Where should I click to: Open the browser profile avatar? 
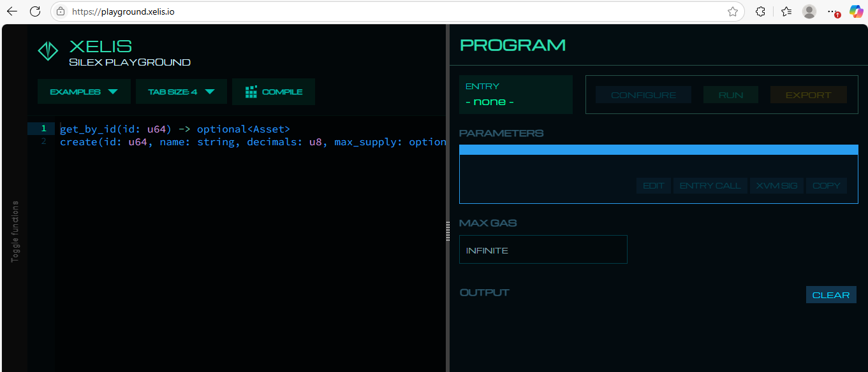(809, 11)
